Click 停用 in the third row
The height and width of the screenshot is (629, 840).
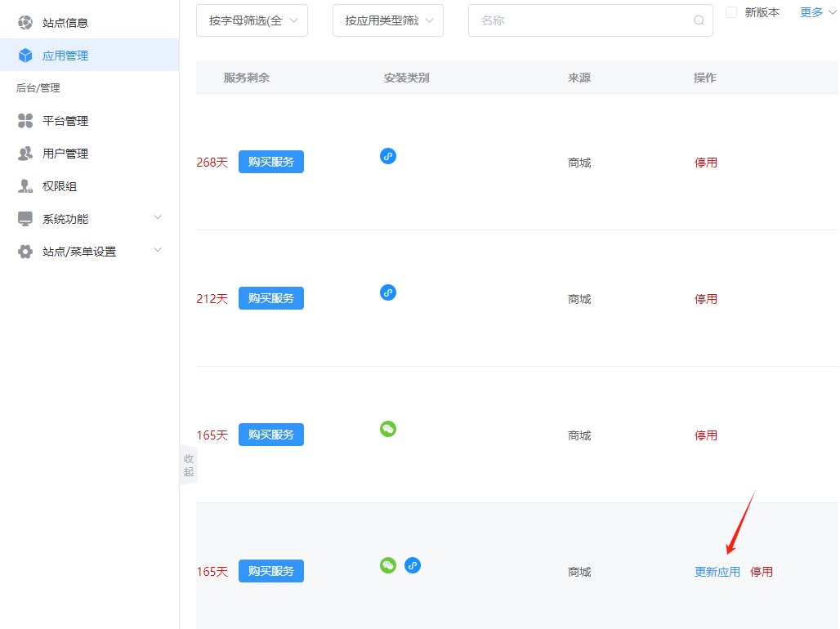[705, 435]
